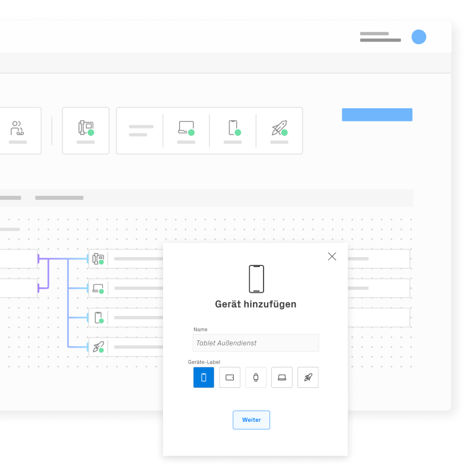Select the mobile phone in top bar
476x476 pixels.
233,130
